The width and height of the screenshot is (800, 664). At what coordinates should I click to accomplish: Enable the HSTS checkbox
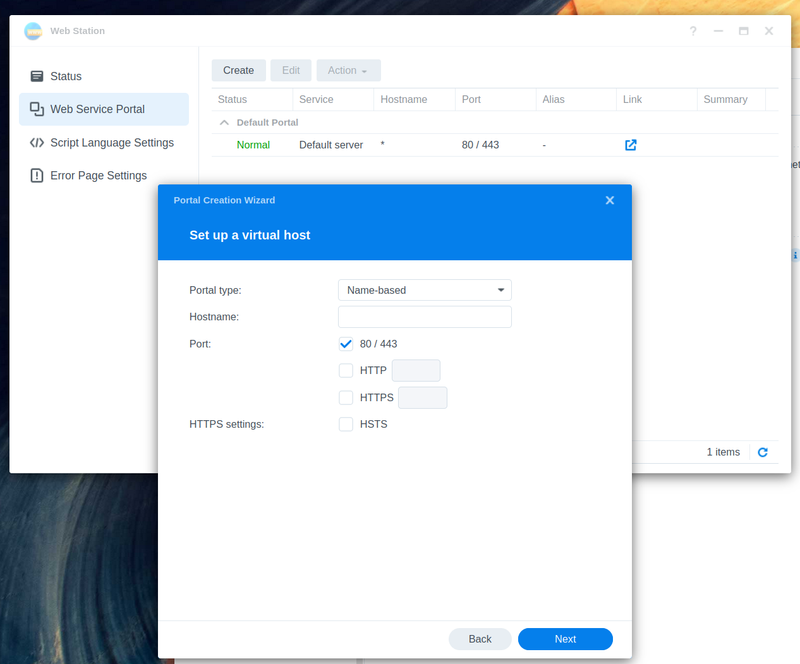[x=346, y=424]
